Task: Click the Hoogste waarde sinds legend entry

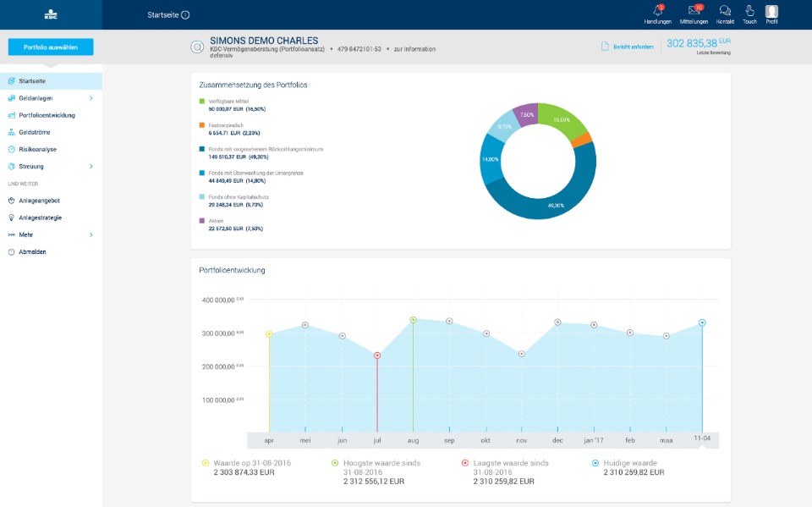Action: pyautogui.click(x=376, y=471)
